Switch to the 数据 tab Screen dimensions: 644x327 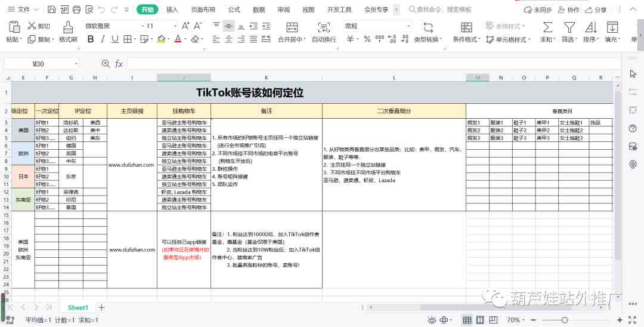[x=259, y=10]
